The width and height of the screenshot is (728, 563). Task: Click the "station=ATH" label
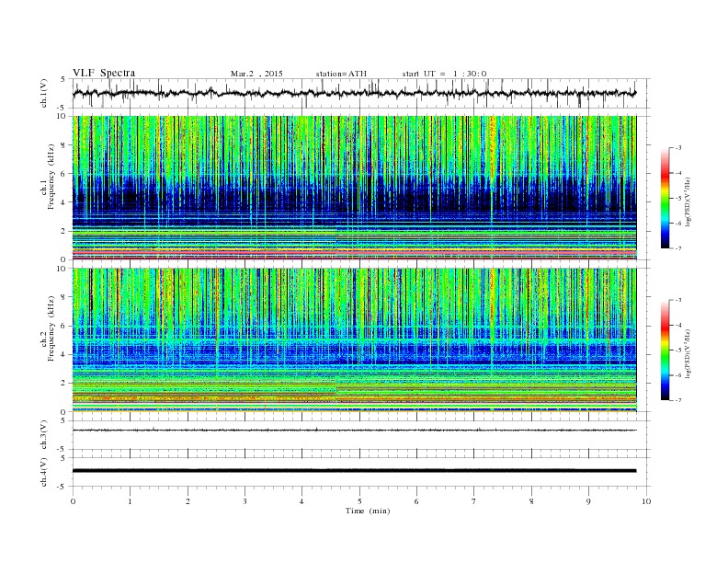coord(341,74)
